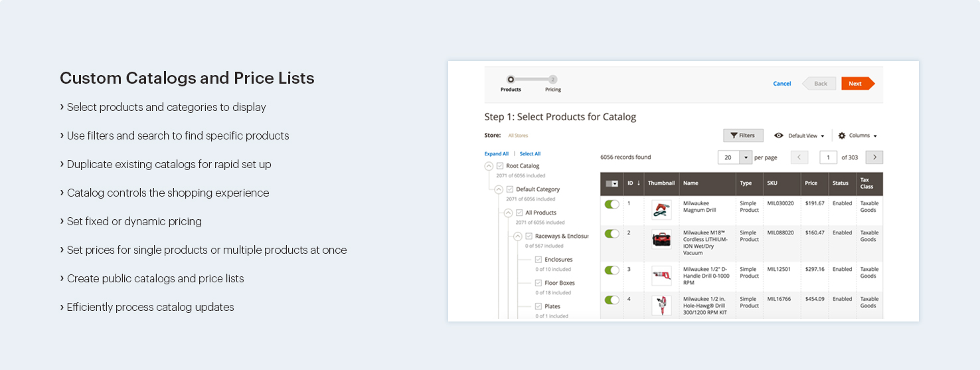The width and height of the screenshot is (980, 370).
Task: Click the page number input field
Action: (828, 157)
